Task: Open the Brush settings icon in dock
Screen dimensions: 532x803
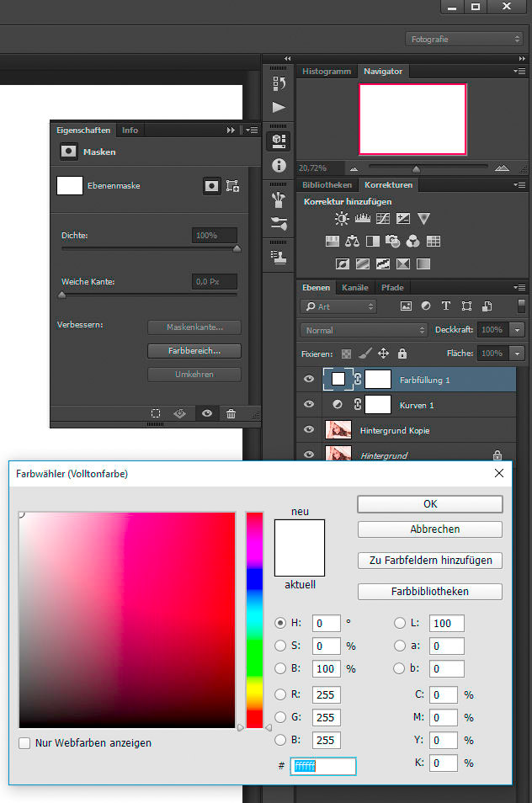Action: 279,223
